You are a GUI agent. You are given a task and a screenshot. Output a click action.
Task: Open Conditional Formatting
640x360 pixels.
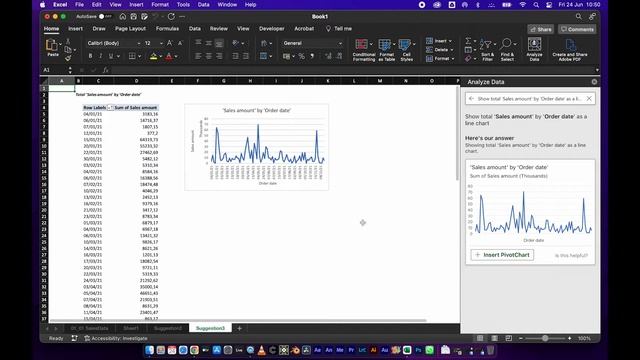364,50
